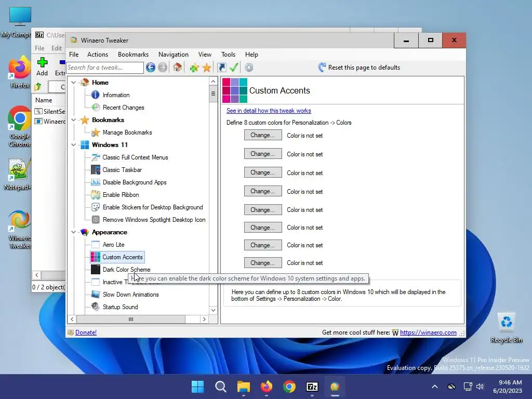The height and width of the screenshot is (399, 532).
Task: Click the Slow Down Animations icon
Action: coord(96,294)
